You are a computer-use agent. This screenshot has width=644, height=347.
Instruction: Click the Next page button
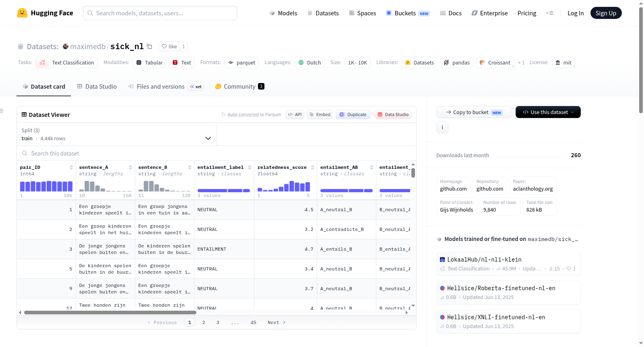pyautogui.click(x=277, y=322)
